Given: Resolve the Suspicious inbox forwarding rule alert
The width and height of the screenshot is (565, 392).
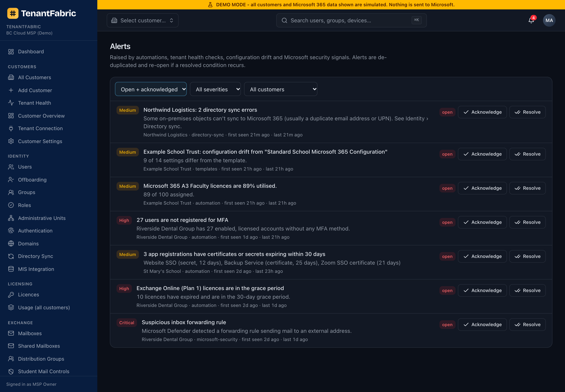Looking at the screenshot, I should (527, 325).
